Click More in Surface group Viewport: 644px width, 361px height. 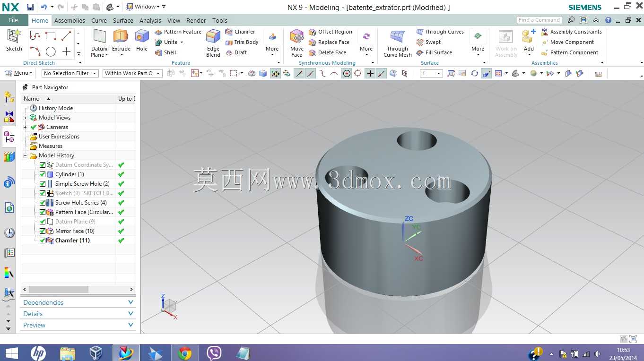coord(478,43)
